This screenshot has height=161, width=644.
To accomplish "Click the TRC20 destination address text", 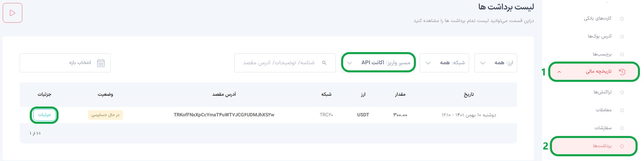I will click(x=224, y=115).
